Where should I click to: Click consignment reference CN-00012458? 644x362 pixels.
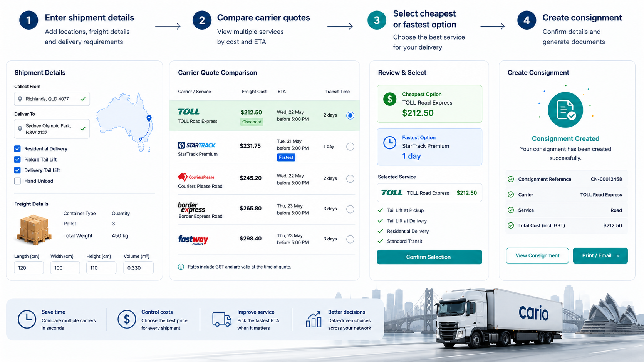606,179
